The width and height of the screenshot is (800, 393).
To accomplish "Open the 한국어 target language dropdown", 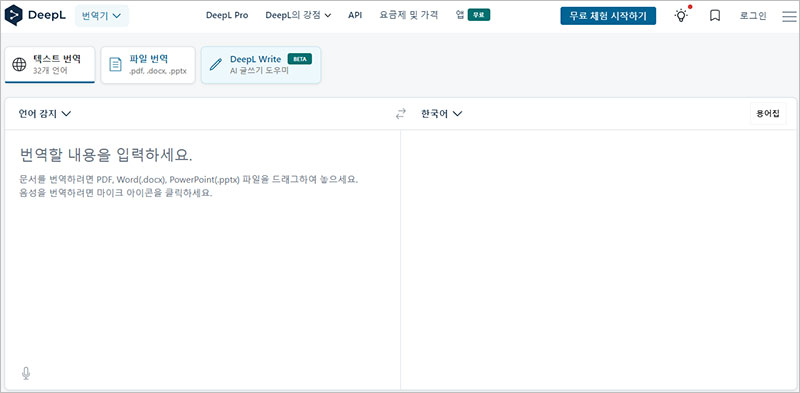I will 441,114.
